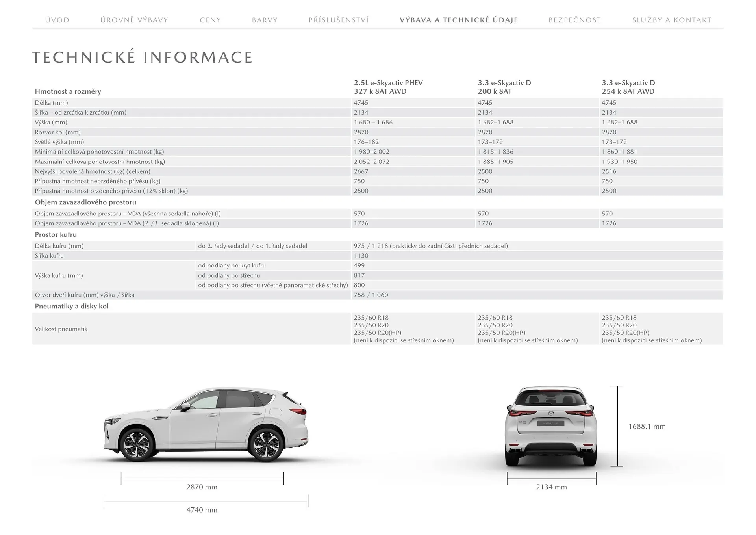The height and width of the screenshot is (535, 756).
Task: Click the 1688.1 mm height dimension label
Action: (647, 426)
